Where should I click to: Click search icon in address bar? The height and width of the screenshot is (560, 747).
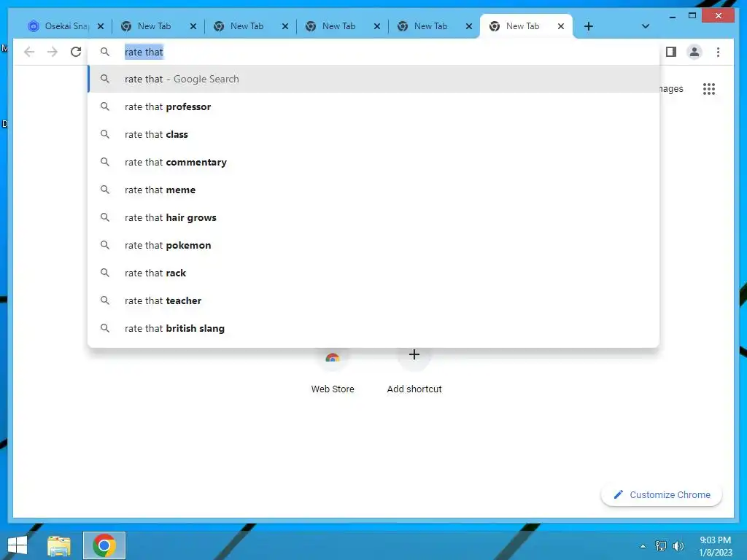[105, 52]
